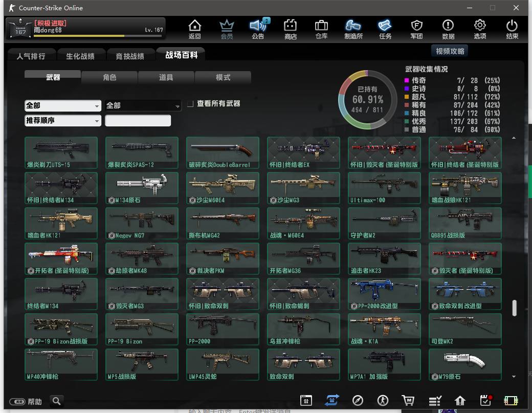Open the 仓库 inventory briefcase icon
This screenshot has width=532, height=413.
tap(321, 29)
